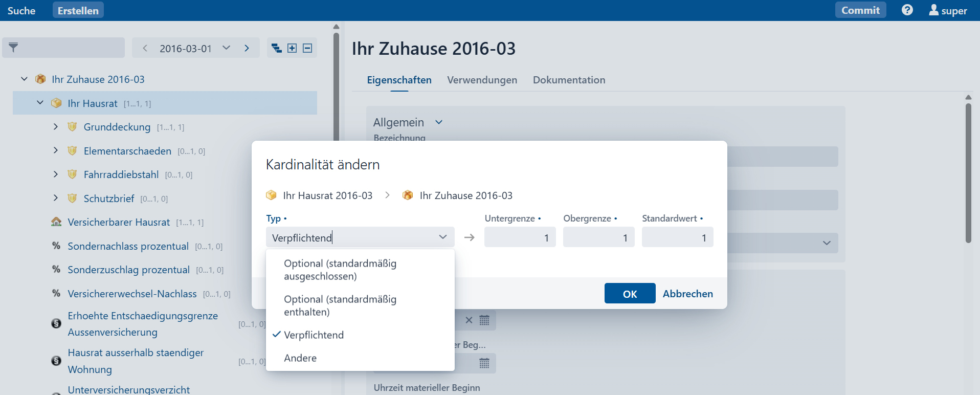
Task: Open the help question mark icon
Action: click(907, 10)
